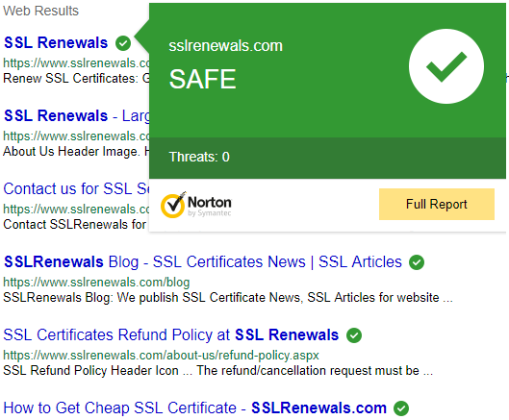Click the 'About Us Header Image' snippet
This screenshot has height=420, width=509.
point(76,152)
